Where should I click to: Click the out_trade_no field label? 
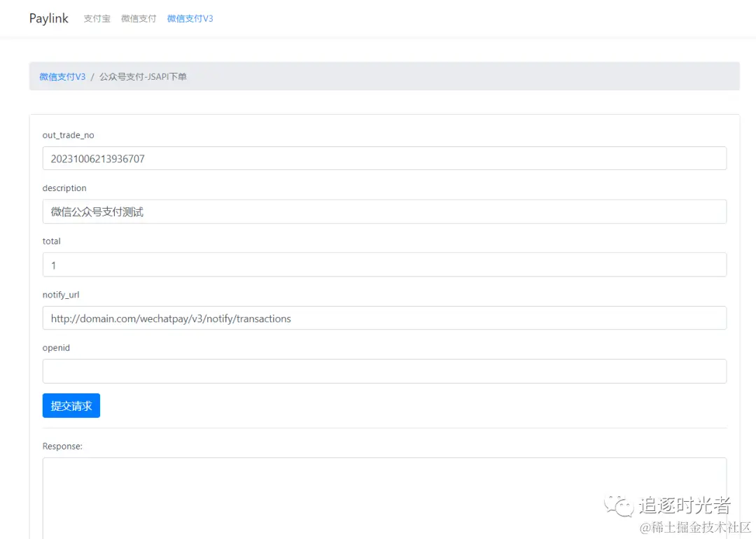68,135
